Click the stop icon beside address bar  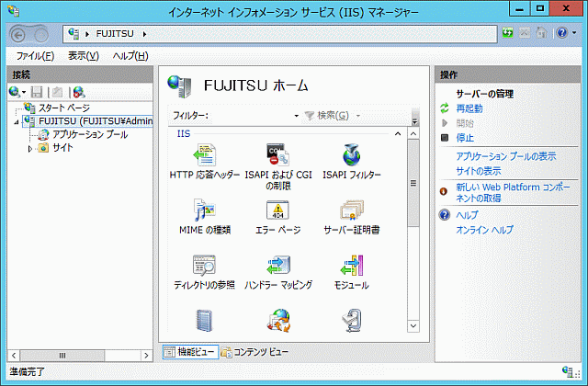pos(525,33)
